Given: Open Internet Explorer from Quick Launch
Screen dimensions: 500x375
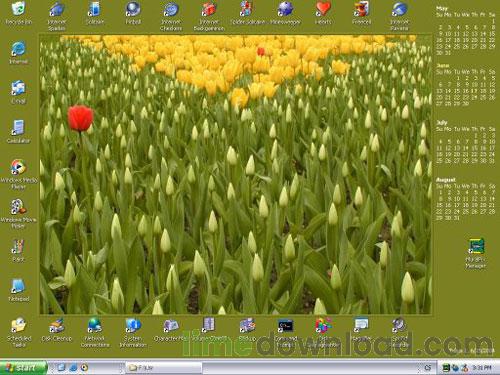Looking at the screenshot, I should coord(73,368).
